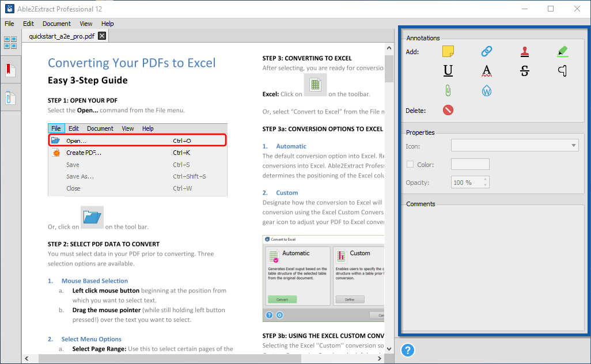The image size is (591, 364).
Task: Click the Excel grid icon in the document
Action: click(x=315, y=85)
